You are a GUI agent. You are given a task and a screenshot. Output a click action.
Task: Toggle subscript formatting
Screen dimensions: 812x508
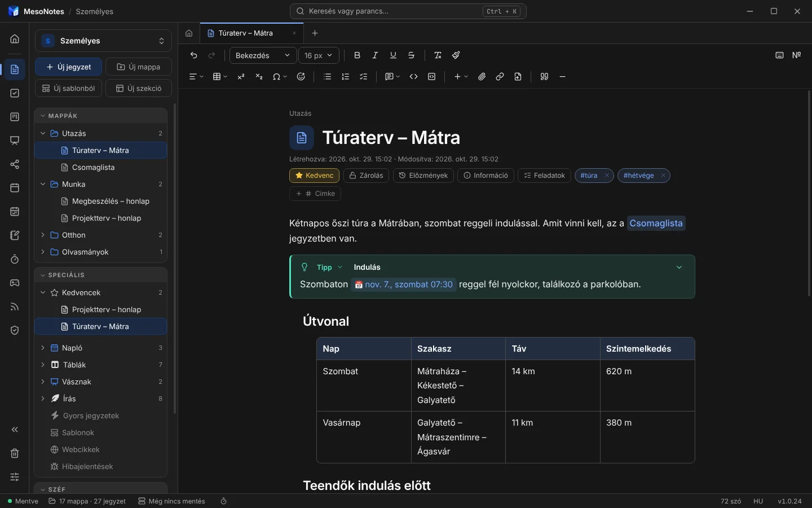click(x=259, y=77)
